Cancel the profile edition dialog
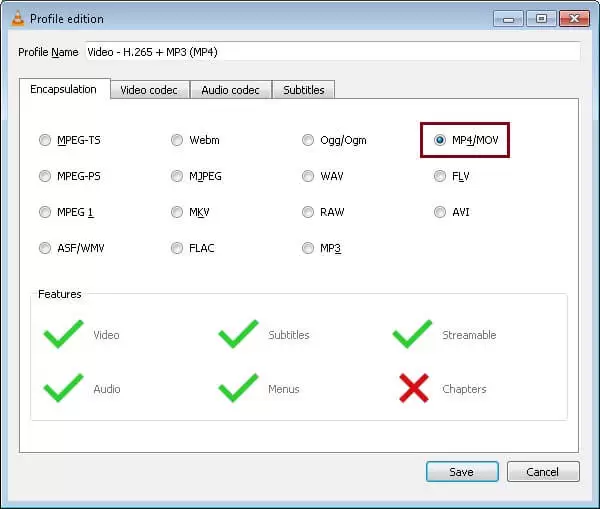 543,471
